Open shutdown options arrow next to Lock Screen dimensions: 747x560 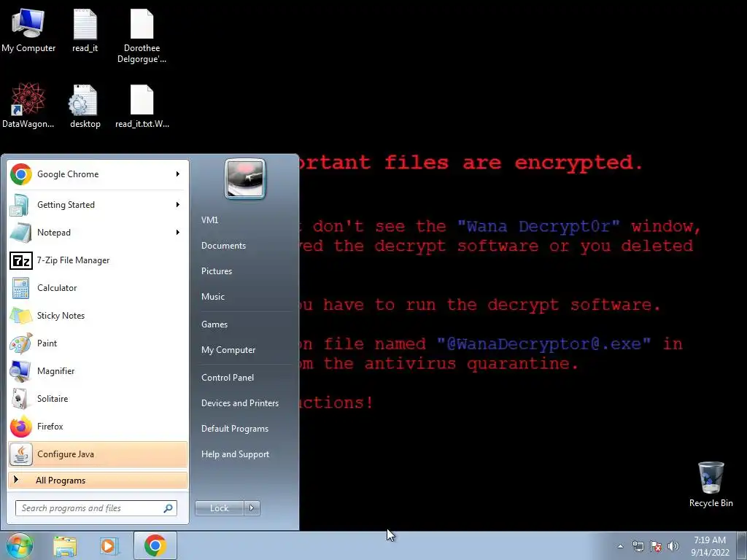252,508
